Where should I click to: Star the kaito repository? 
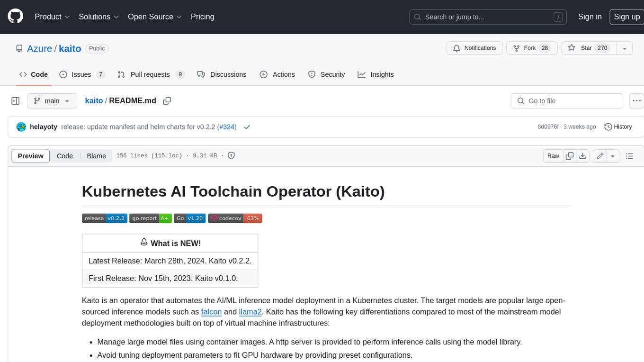click(589, 48)
